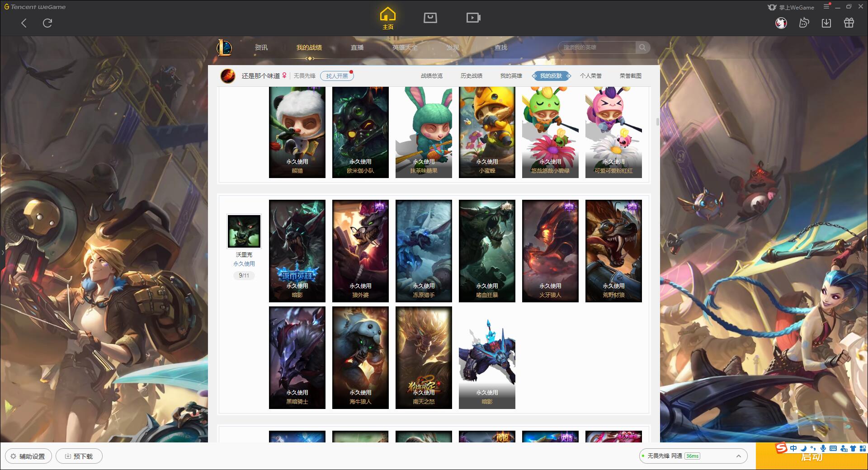The width and height of the screenshot is (868, 470).
Task: Toggle Sogou punctuation mode icon
Action: tap(813, 448)
